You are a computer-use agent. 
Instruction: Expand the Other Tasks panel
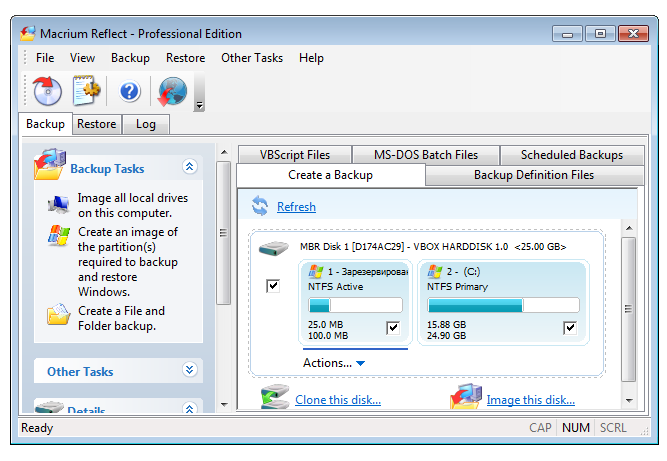coord(190,370)
